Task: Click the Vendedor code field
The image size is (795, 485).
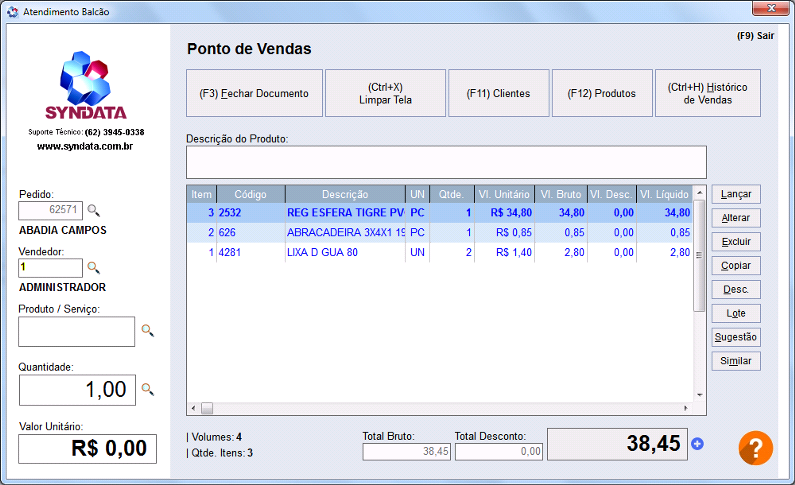Action: coord(50,268)
